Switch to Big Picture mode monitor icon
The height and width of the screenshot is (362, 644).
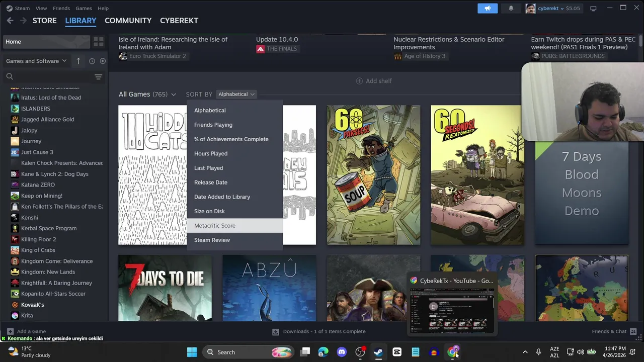tap(593, 8)
